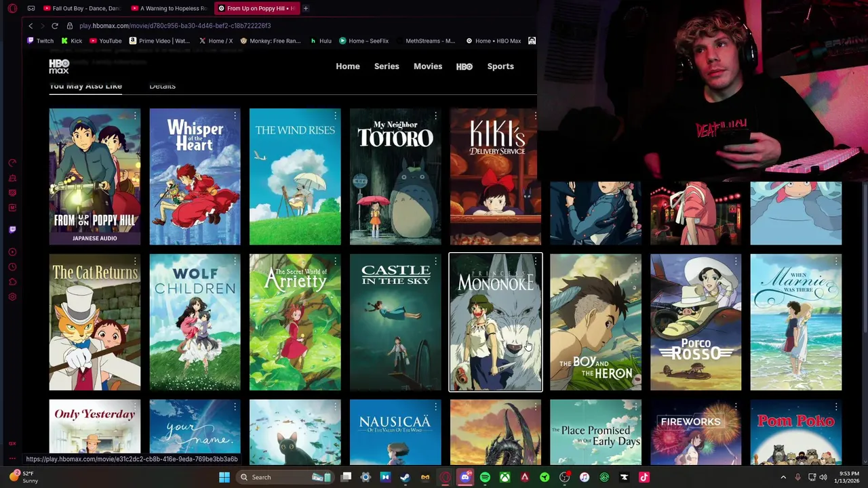Open options menu on The Cat Returns
This screenshot has height=488, width=868.
click(x=135, y=262)
